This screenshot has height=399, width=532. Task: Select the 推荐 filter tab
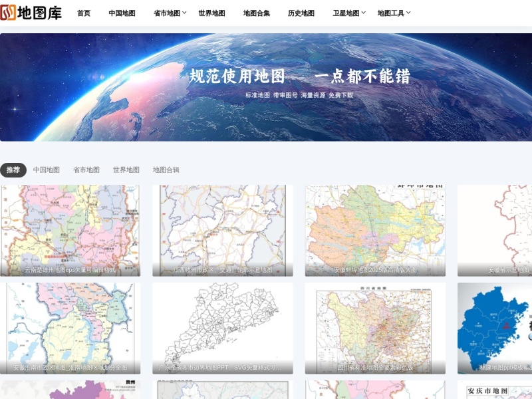13,170
